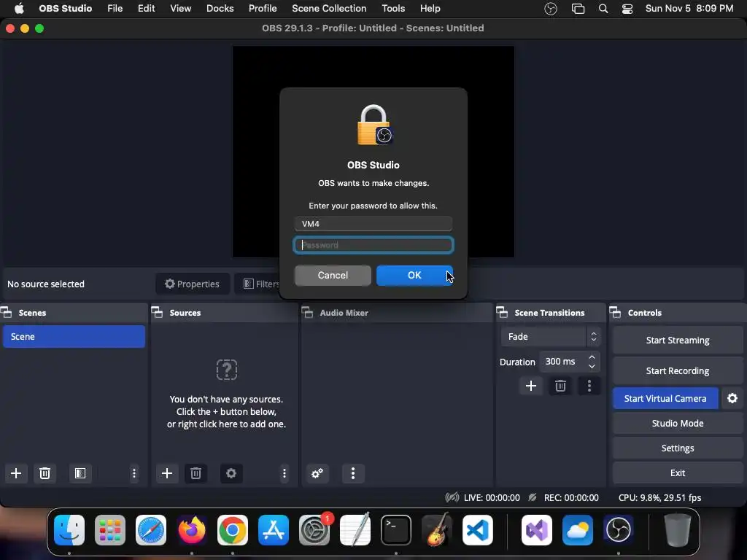The width and height of the screenshot is (747, 560).
Task: Select the Scene item in Scenes list
Action: tap(74, 336)
